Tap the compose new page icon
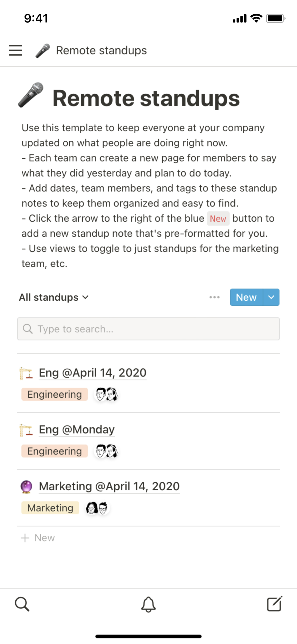297x644 pixels. pyautogui.click(x=275, y=604)
